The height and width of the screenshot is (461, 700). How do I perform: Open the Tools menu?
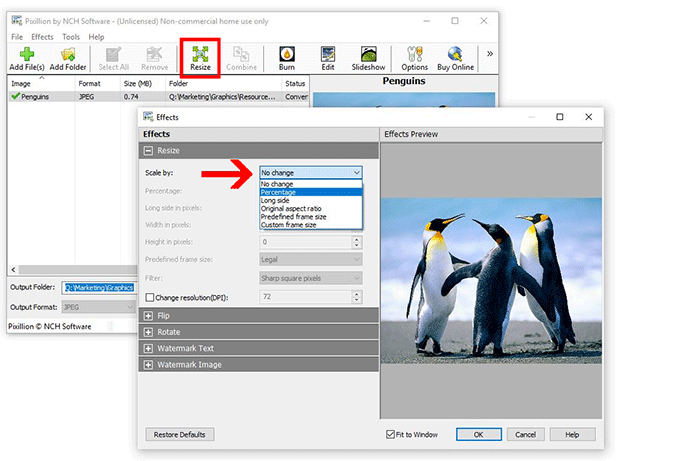tap(71, 37)
